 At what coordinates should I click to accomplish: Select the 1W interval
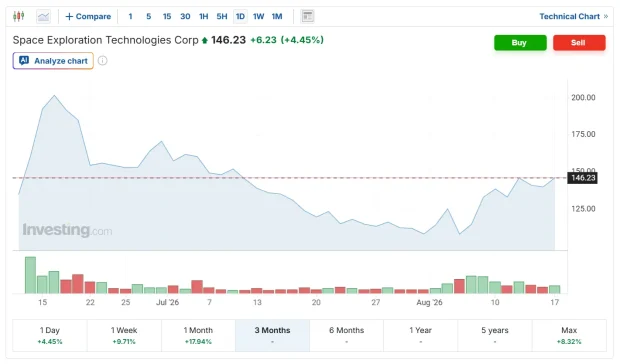click(x=258, y=16)
